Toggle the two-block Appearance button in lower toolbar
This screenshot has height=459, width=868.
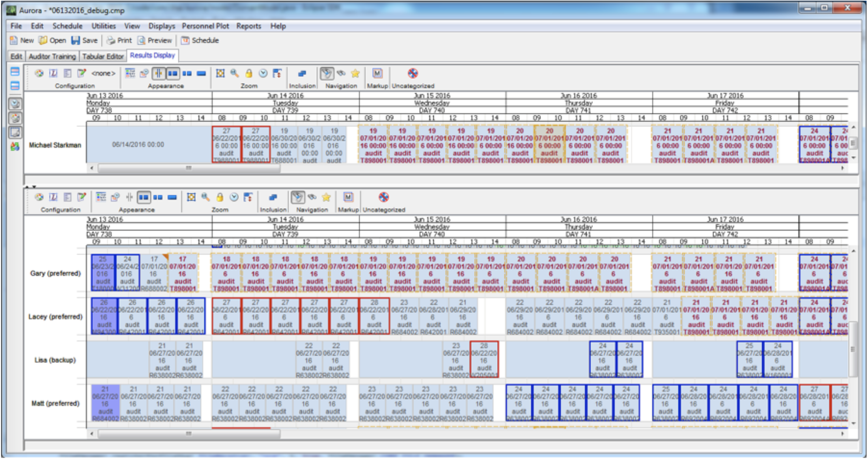tap(144, 197)
